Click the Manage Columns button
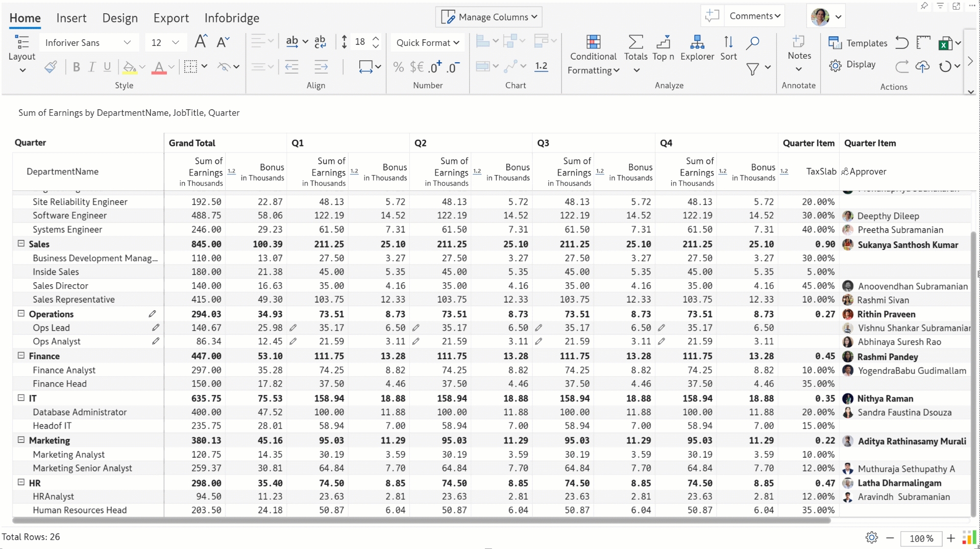Image resolution: width=980 pixels, height=549 pixels. (488, 17)
